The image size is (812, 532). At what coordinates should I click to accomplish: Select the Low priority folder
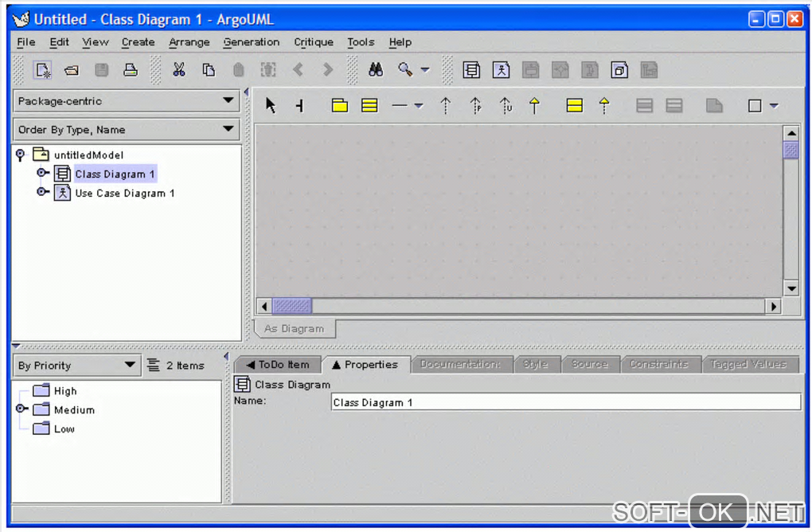pyautogui.click(x=64, y=429)
